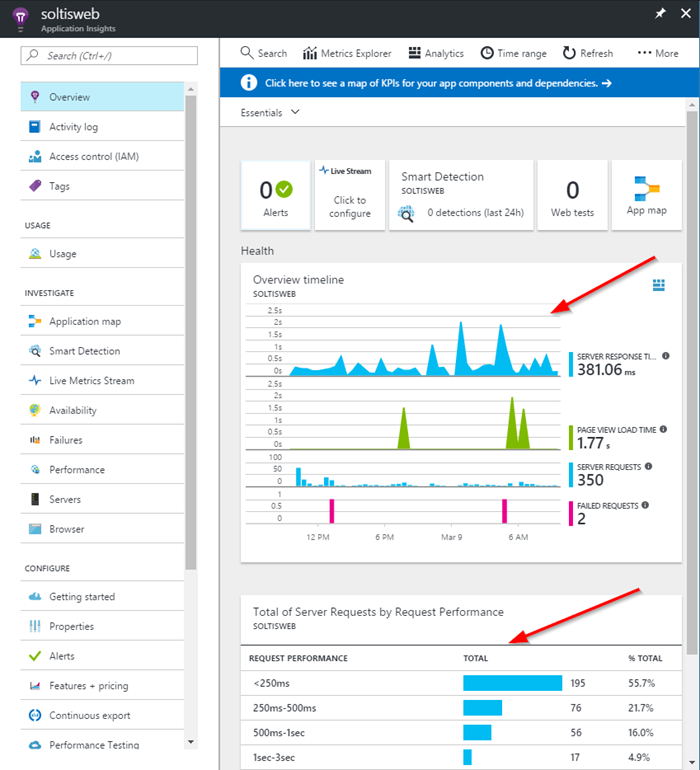Open the More menu
Image resolution: width=700 pixels, height=770 pixels.
658,53
